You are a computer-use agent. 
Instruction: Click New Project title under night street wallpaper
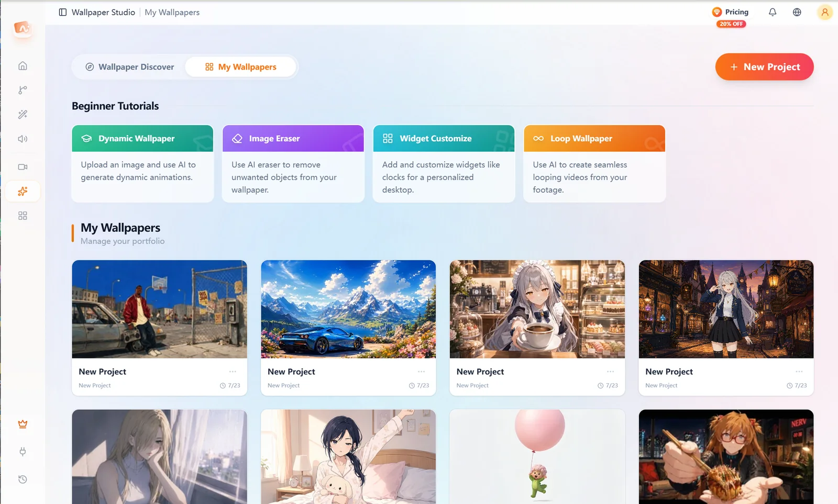click(x=669, y=372)
